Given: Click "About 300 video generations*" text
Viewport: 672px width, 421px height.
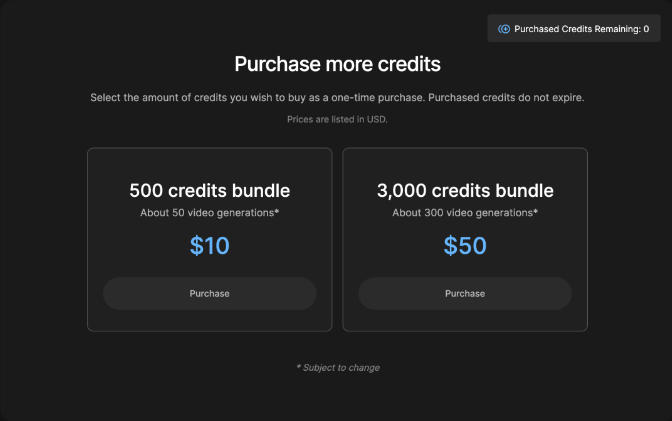Looking at the screenshot, I should coord(463,213).
